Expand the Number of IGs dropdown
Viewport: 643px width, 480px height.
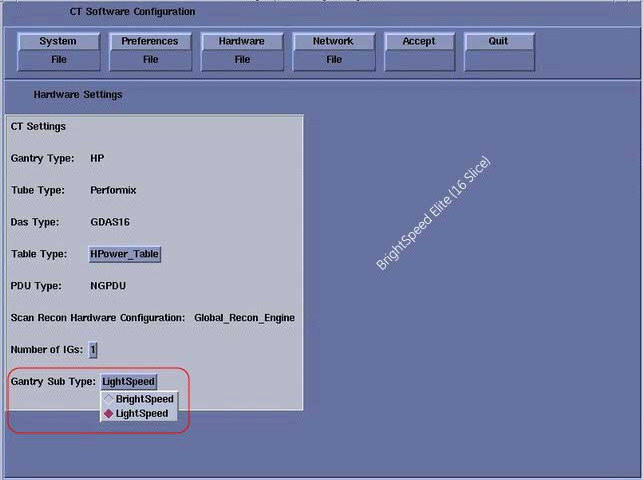[x=93, y=349]
